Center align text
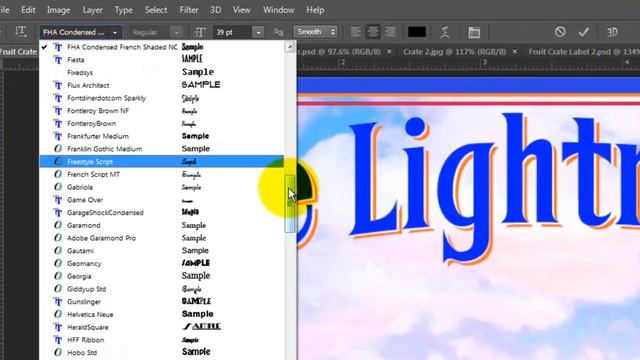Image resolution: width=640 pixels, height=360 pixels. point(373,32)
